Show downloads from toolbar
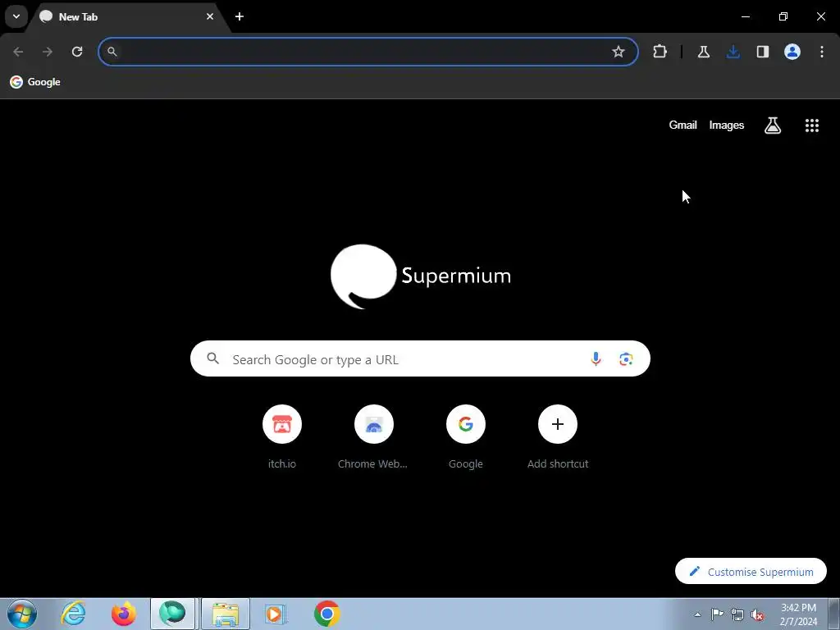This screenshot has width=840, height=630. [733, 52]
